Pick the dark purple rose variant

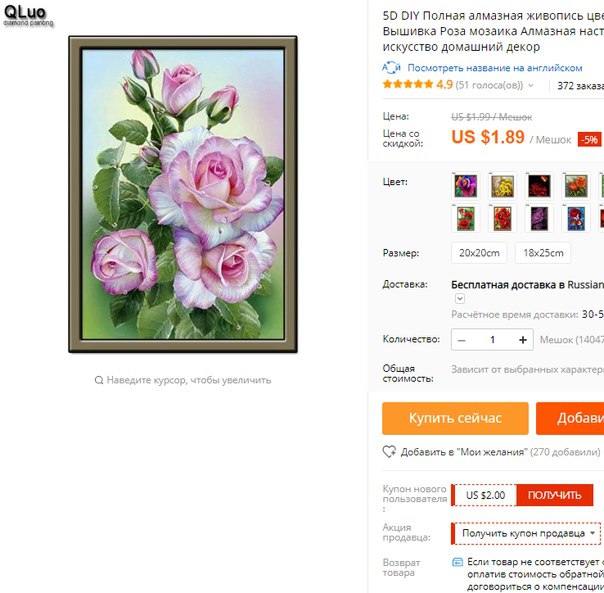coord(539,218)
